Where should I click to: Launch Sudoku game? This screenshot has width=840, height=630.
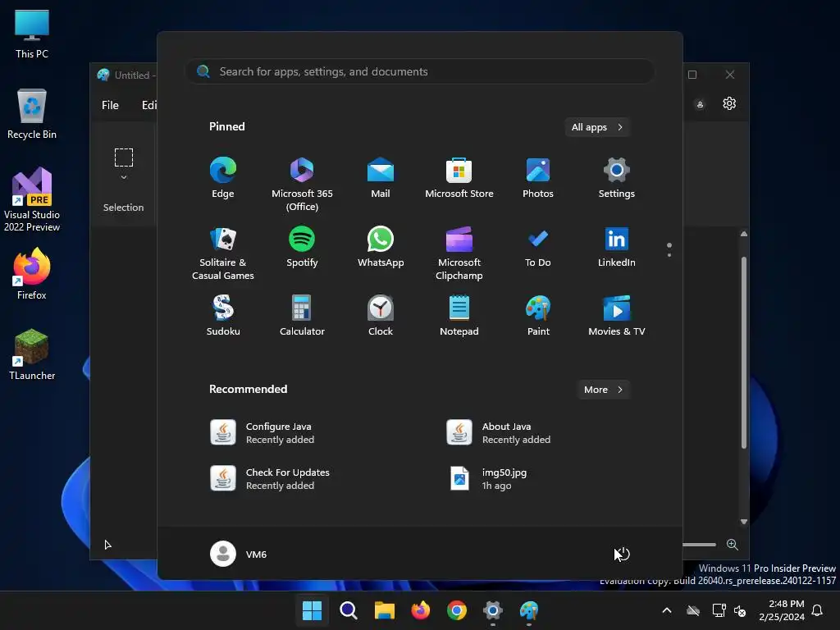pyautogui.click(x=223, y=316)
